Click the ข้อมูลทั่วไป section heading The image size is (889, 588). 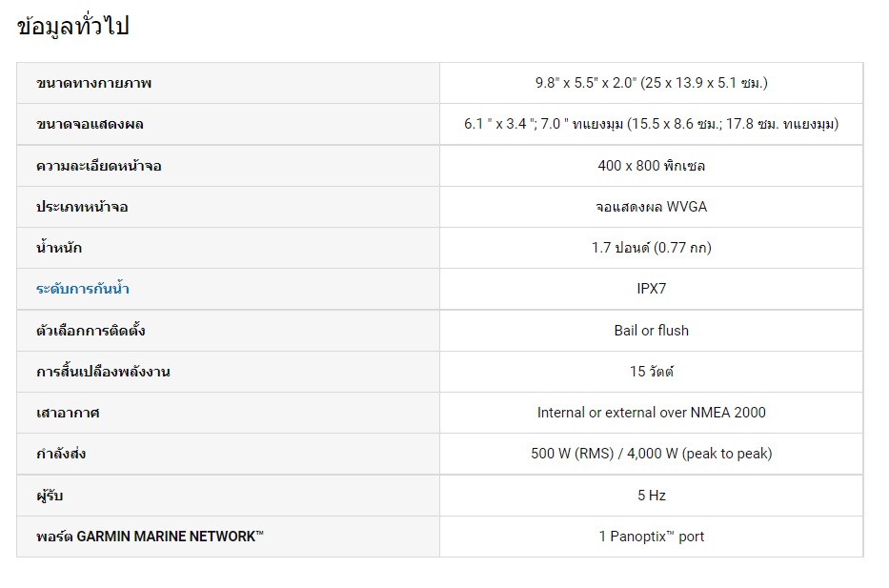tap(73, 26)
